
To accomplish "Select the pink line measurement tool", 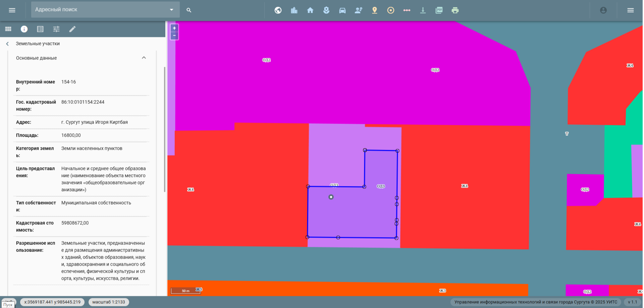I will click(407, 10).
